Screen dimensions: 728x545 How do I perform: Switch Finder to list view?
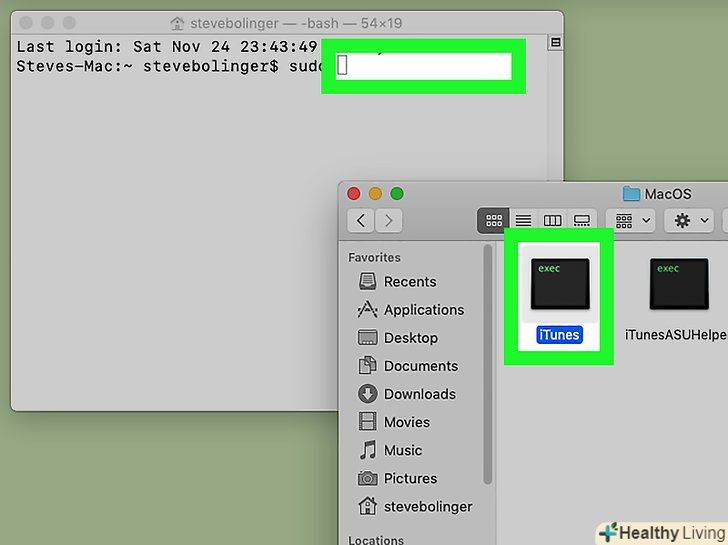[x=523, y=221]
